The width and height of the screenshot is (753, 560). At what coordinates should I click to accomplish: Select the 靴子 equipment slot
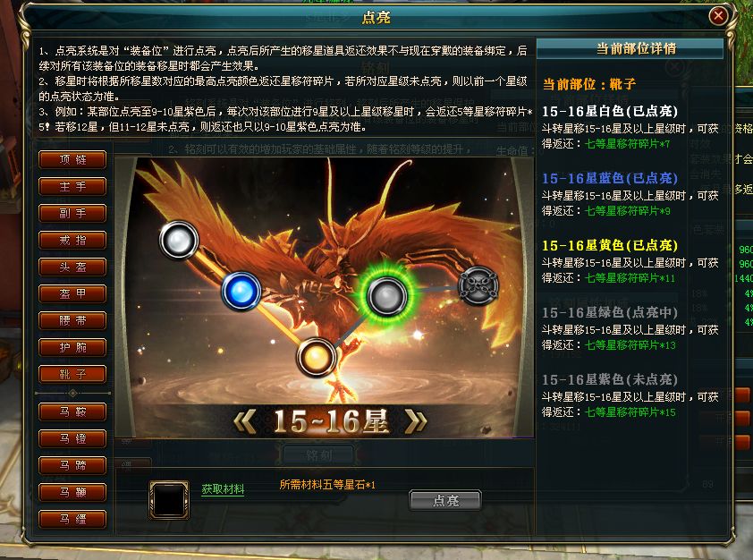pos(72,374)
